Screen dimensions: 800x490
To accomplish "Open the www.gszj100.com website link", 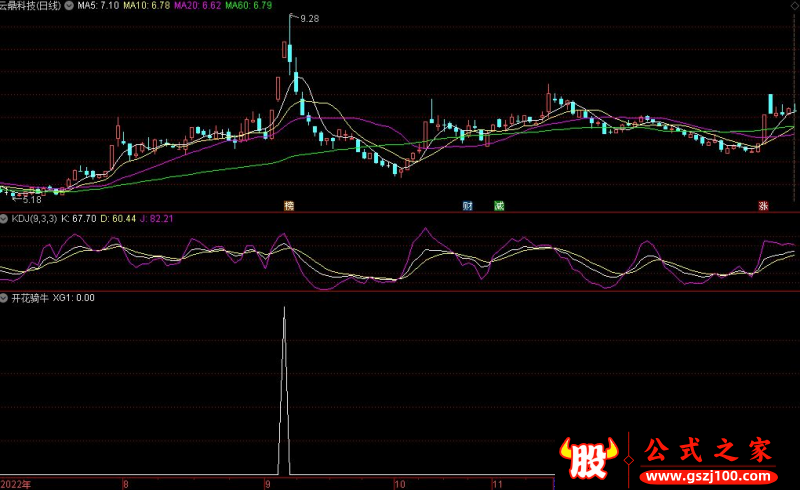I will pyautogui.click(x=706, y=473).
